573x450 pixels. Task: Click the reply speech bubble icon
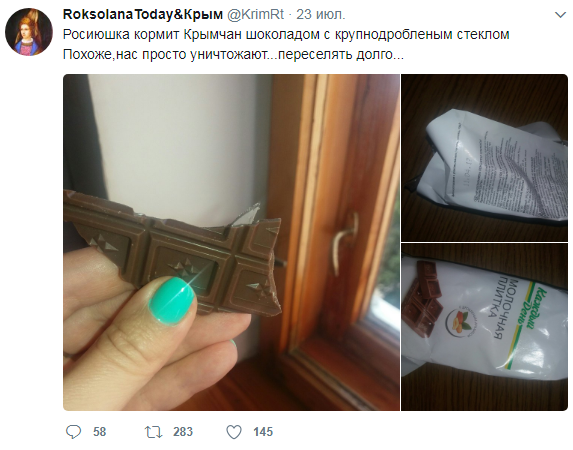pyautogui.click(x=73, y=432)
